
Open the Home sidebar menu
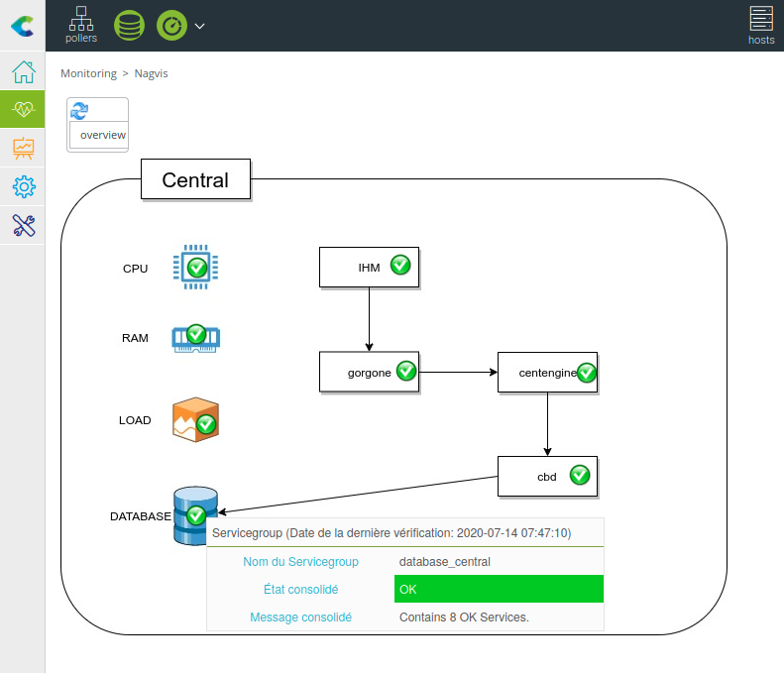pos(23,72)
